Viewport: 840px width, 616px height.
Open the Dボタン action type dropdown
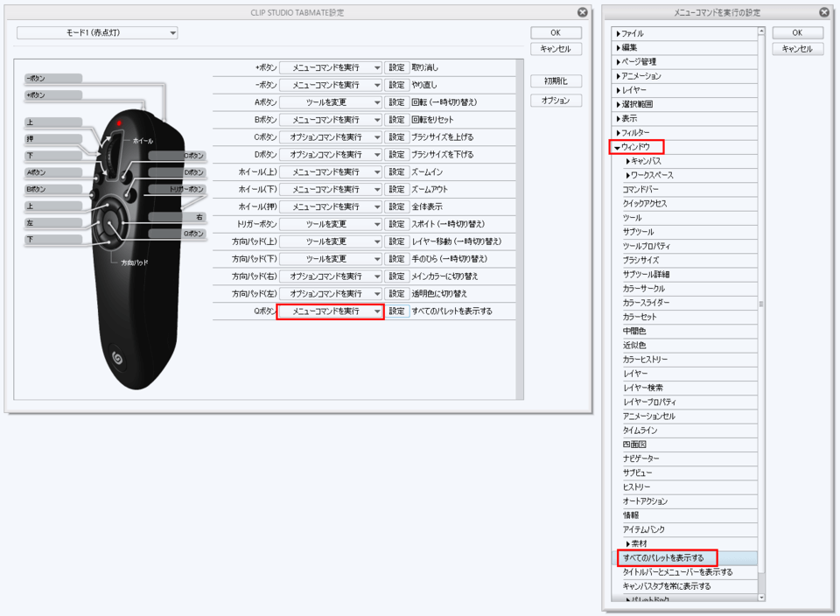coord(331,154)
